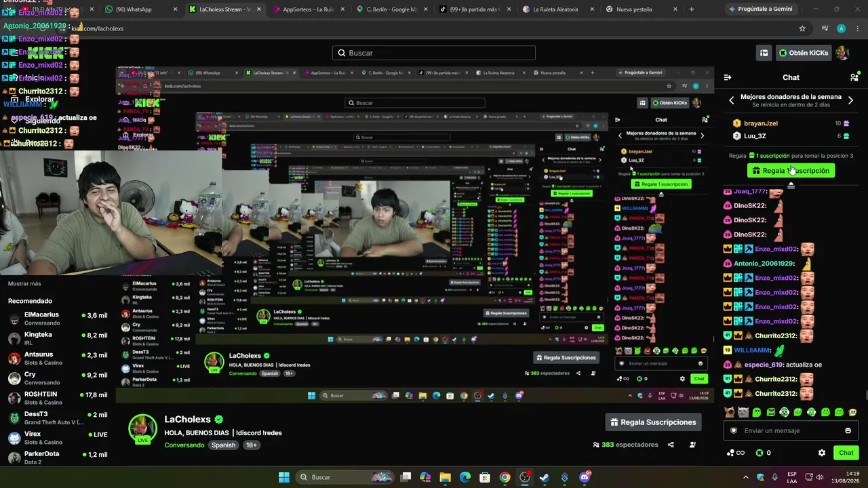
Task: Click the volume icon in system tray
Action: point(821,477)
